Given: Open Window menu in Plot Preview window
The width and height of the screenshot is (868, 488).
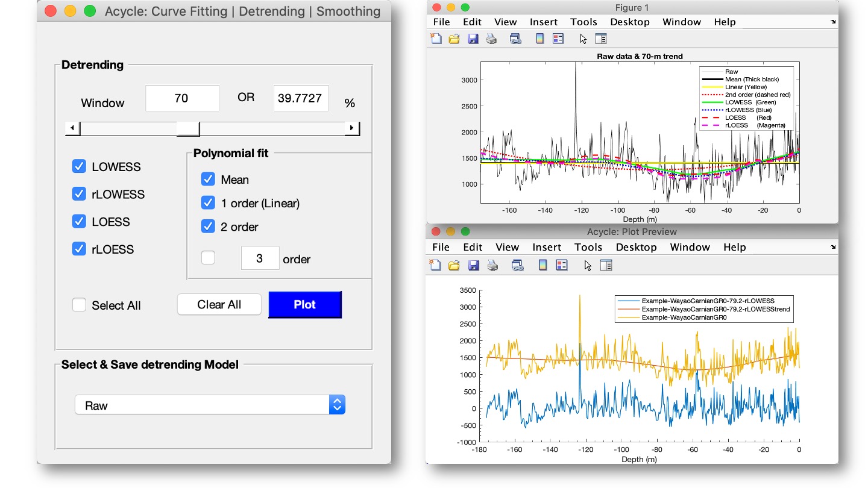Looking at the screenshot, I should (690, 247).
